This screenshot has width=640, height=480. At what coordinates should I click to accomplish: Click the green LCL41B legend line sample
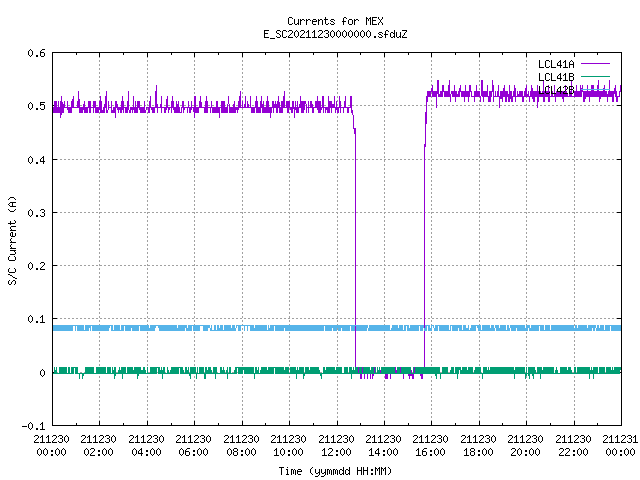click(595, 77)
